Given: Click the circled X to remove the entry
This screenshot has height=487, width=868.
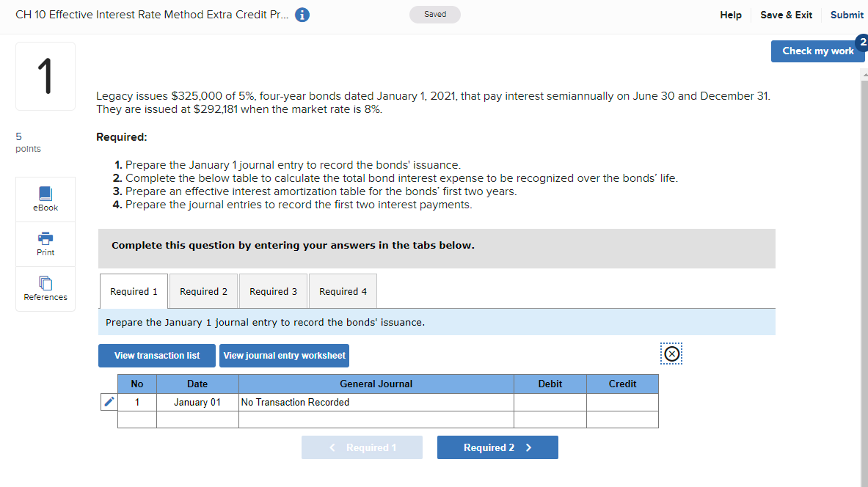Looking at the screenshot, I should pos(671,354).
